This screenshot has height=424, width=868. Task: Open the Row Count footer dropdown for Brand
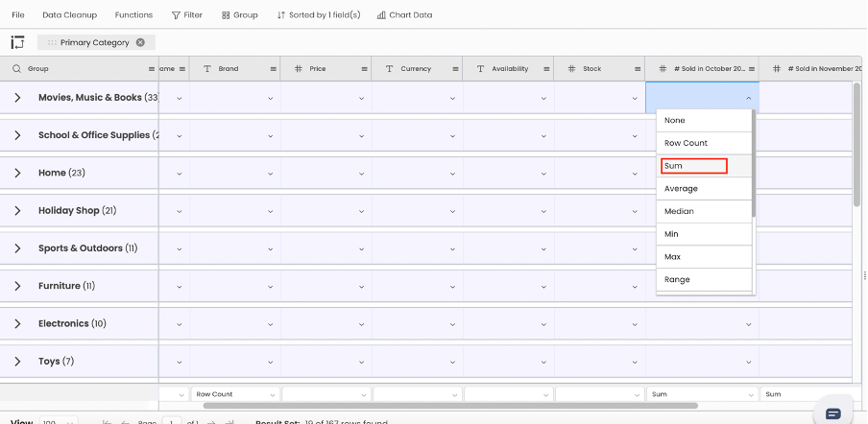point(235,394)
